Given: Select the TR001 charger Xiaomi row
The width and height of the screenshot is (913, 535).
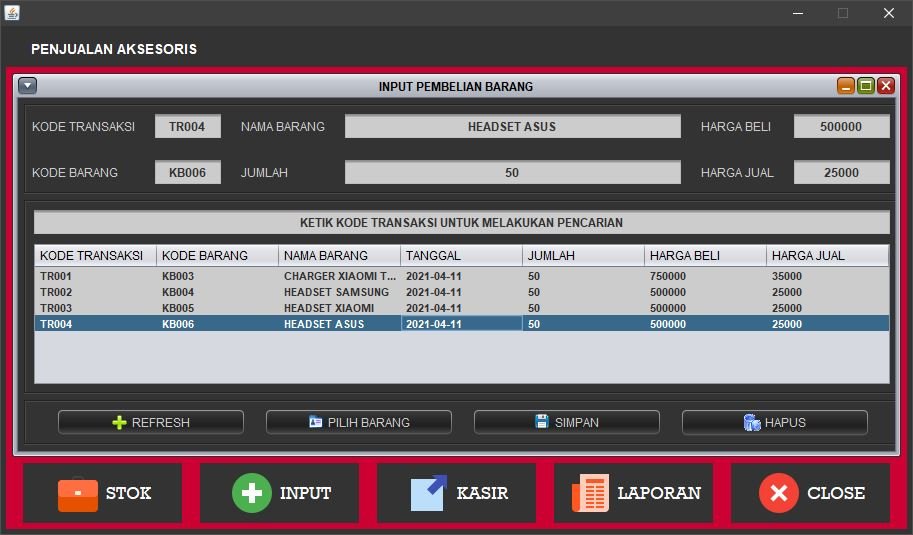Looking at the screenshot, I should 340,276.
